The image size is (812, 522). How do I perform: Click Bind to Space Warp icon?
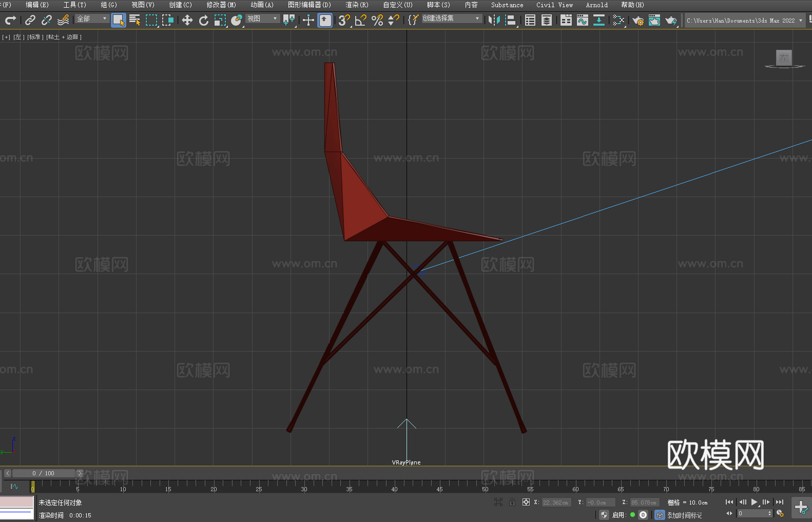tap(63, 20)
